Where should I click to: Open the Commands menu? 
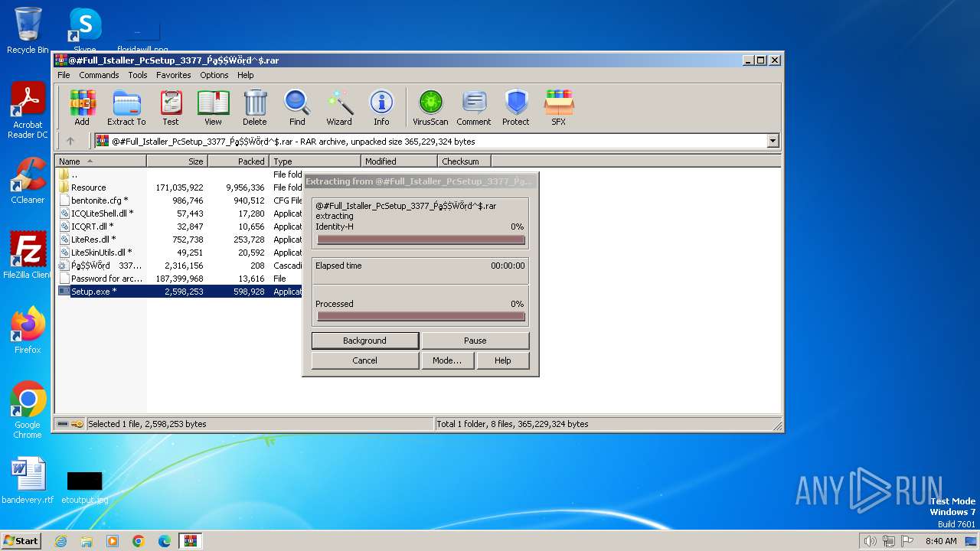click(x=99, y=75)
